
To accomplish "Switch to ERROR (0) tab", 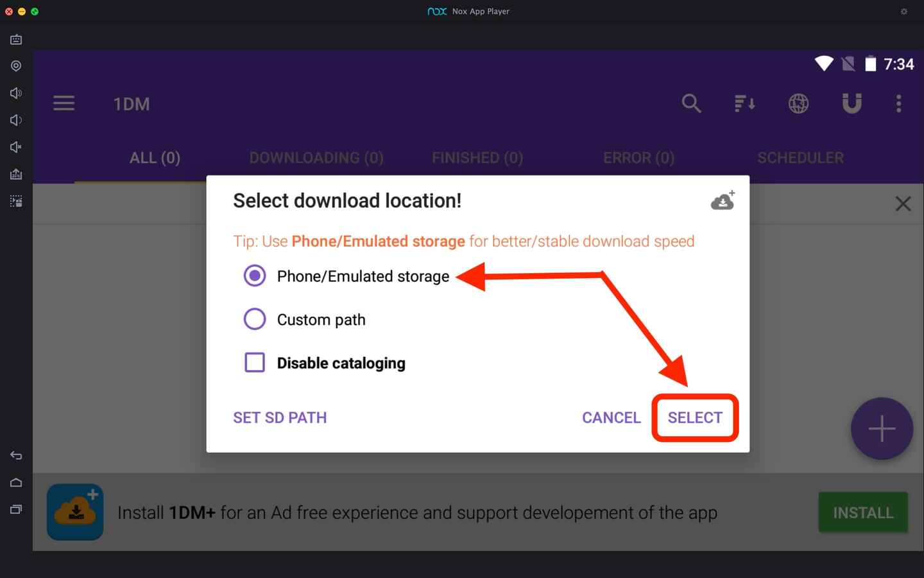I will click(x=638, y=158).
